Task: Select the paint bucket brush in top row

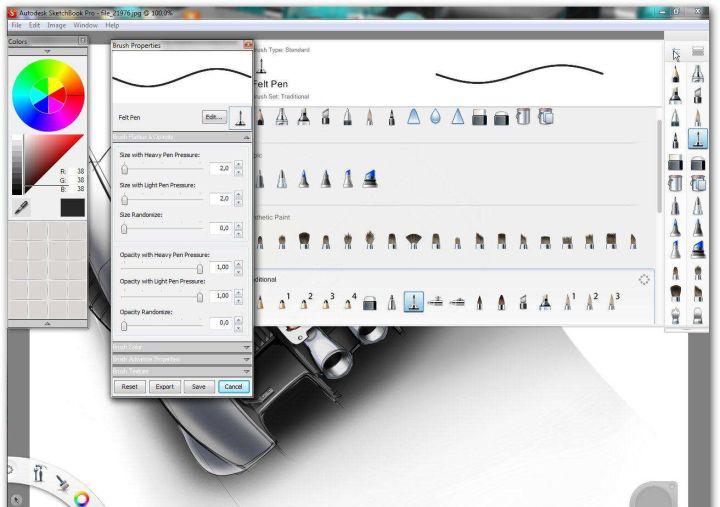Action: (523, 117)
